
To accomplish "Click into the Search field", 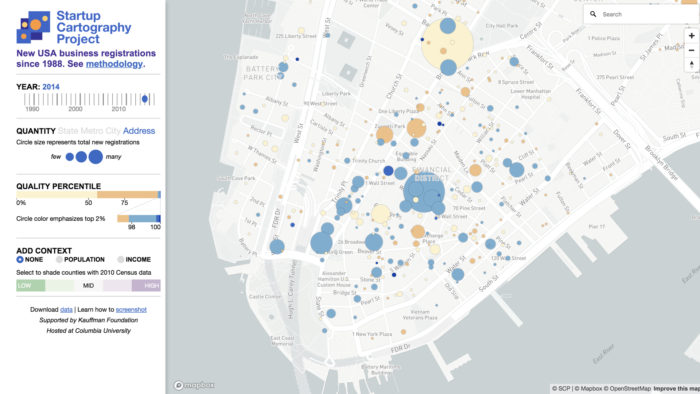I will coord(647,14).
